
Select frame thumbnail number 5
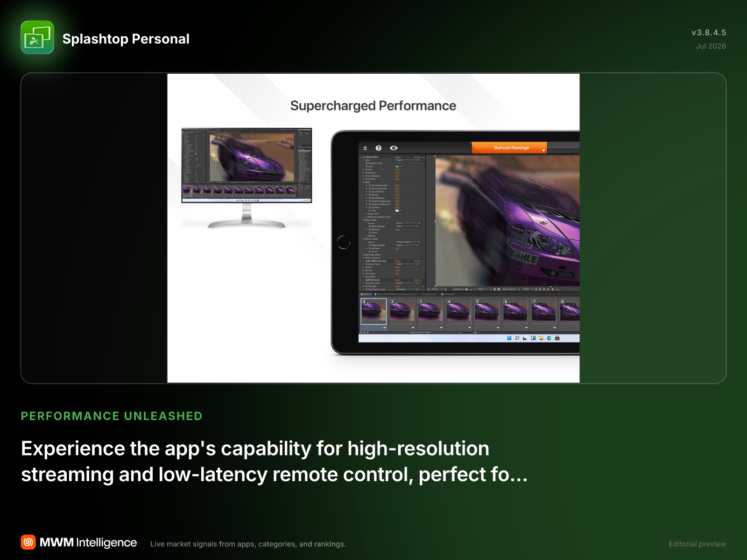click(x=486, y=311)
